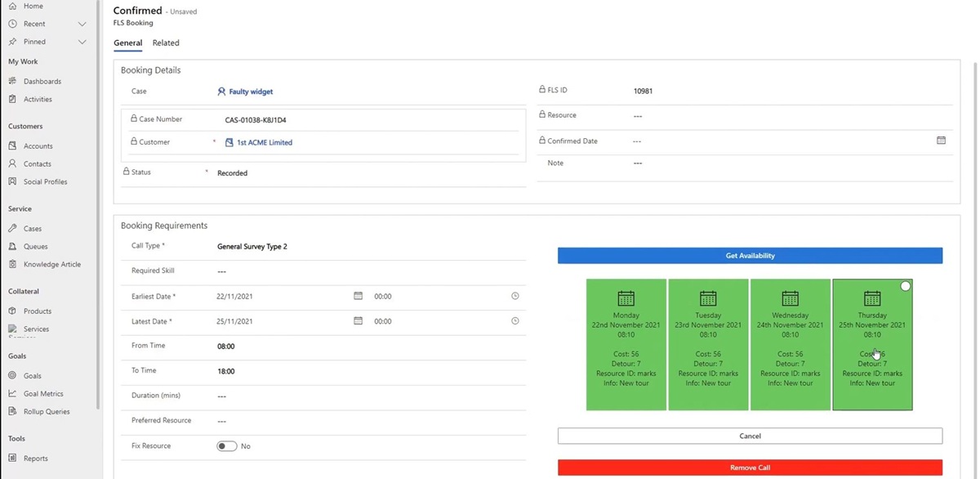Open Reports under Tools
Viewport: 980px width, 479px height.
[36, 458]
